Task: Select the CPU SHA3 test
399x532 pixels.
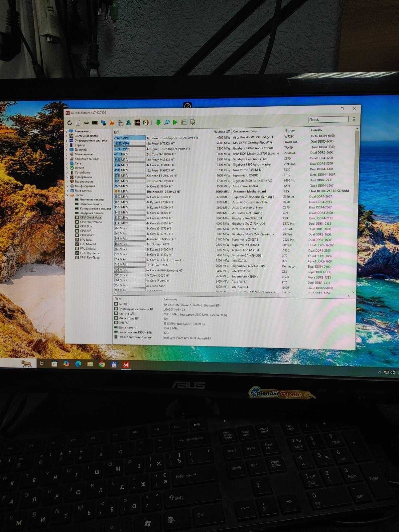Action: [x=87, y=235]
